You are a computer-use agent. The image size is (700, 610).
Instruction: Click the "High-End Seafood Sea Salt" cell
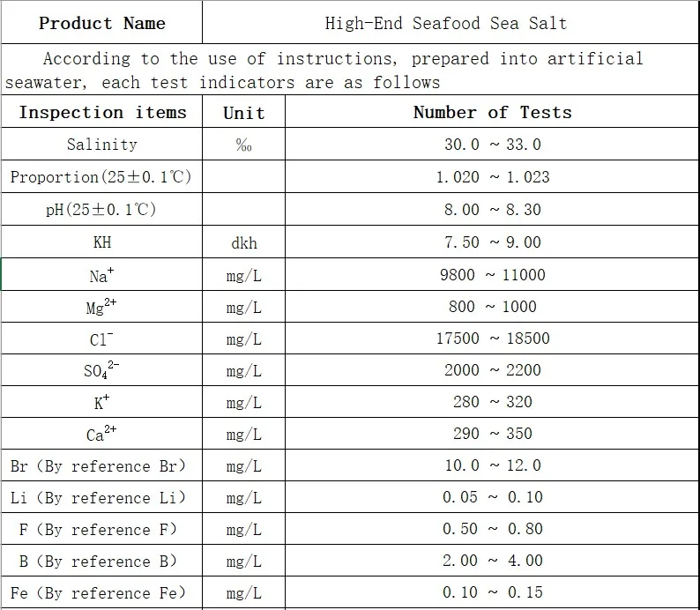click(x=445, y=23)
